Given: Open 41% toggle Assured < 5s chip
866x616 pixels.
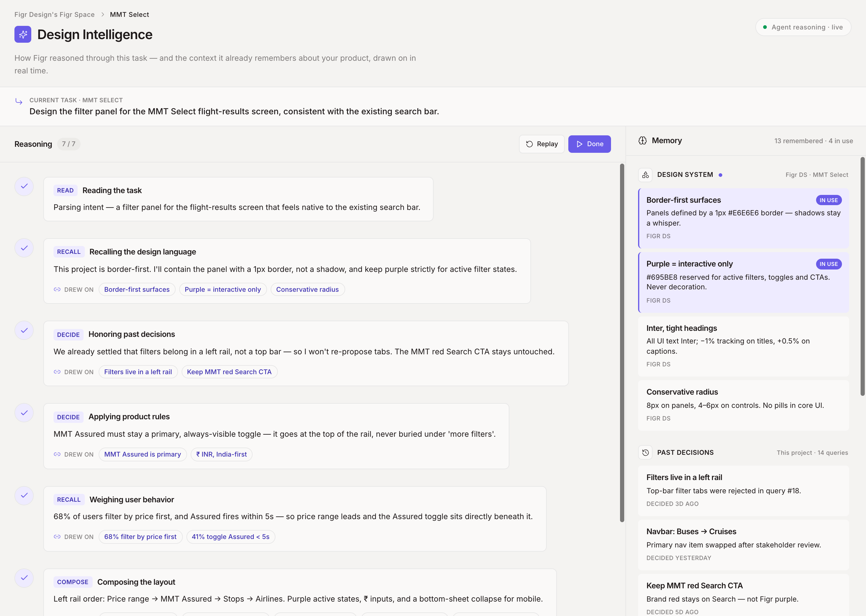Looking at the screenshot, I should point(231,537).
